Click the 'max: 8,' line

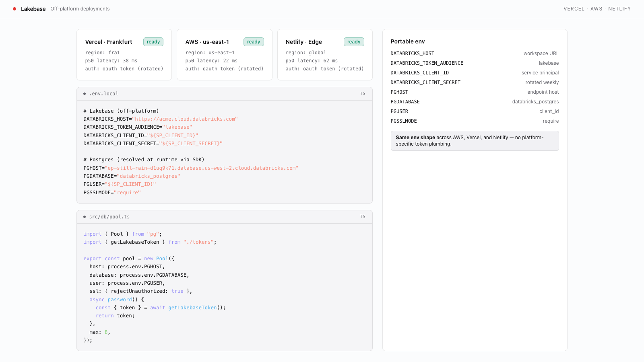point(100,332)
